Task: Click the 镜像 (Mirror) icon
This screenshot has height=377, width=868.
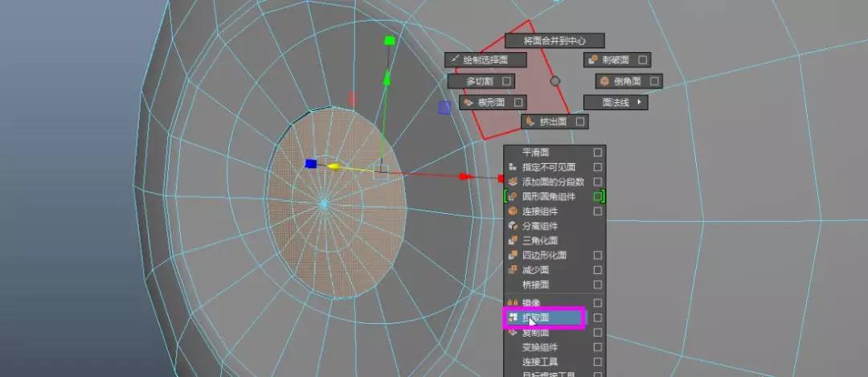Action: 513,302
